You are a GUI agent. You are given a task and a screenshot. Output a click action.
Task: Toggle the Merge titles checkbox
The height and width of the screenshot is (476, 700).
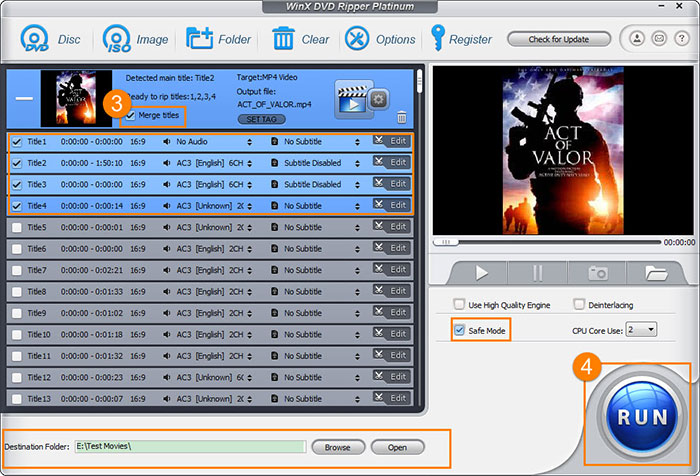click(130, 116)
